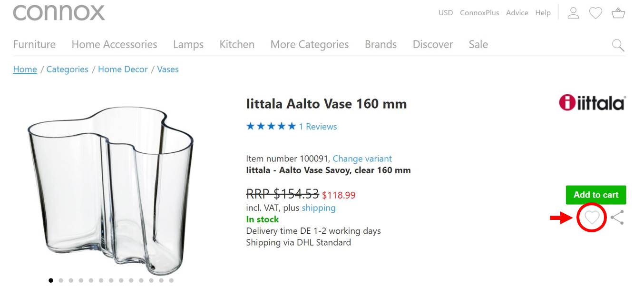Click the Change variant link
The image size is (644, 308).
362,159
